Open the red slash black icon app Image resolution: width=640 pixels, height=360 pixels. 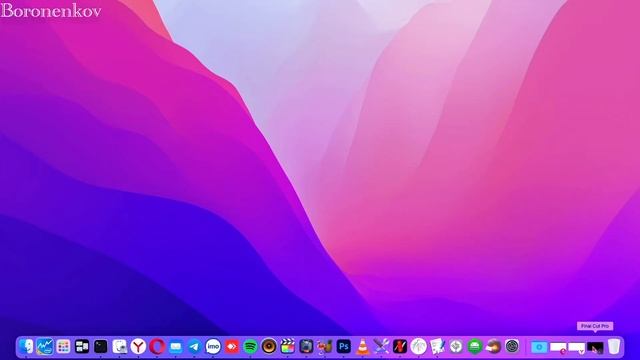400,347
